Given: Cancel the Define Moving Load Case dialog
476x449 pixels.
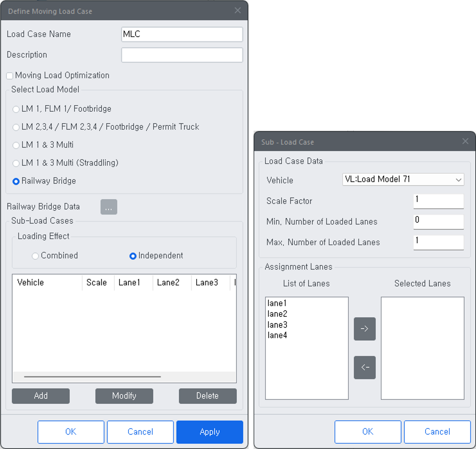Looking at the screenshot, I should pos(140,432).
